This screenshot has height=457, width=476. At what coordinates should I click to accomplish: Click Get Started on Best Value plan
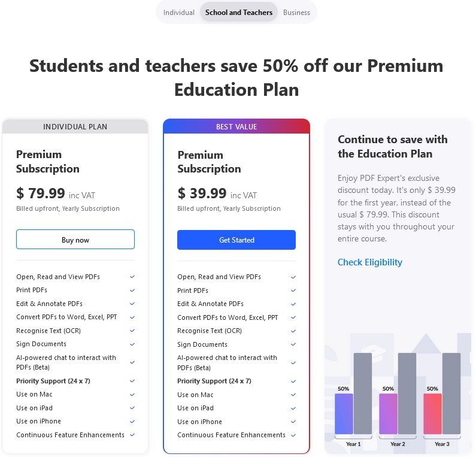pyautogui.click(x=237, y=240)
